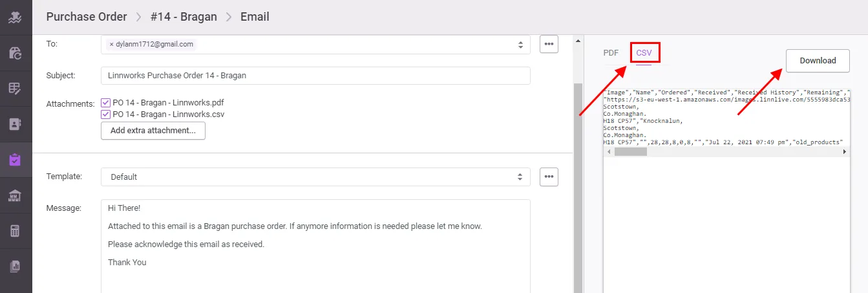Click the CSV preview scroll-right arrow
The height and width of the screenshot is (293, 868).
[x=845, y=151]
